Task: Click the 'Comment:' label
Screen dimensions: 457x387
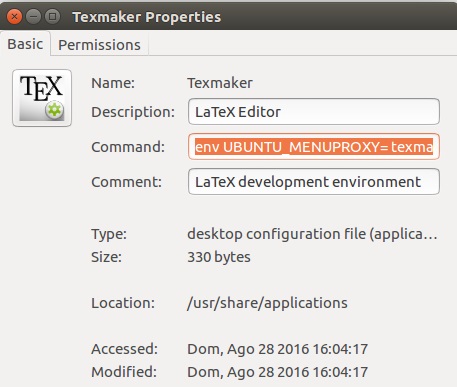Action: tap(126, 182)
